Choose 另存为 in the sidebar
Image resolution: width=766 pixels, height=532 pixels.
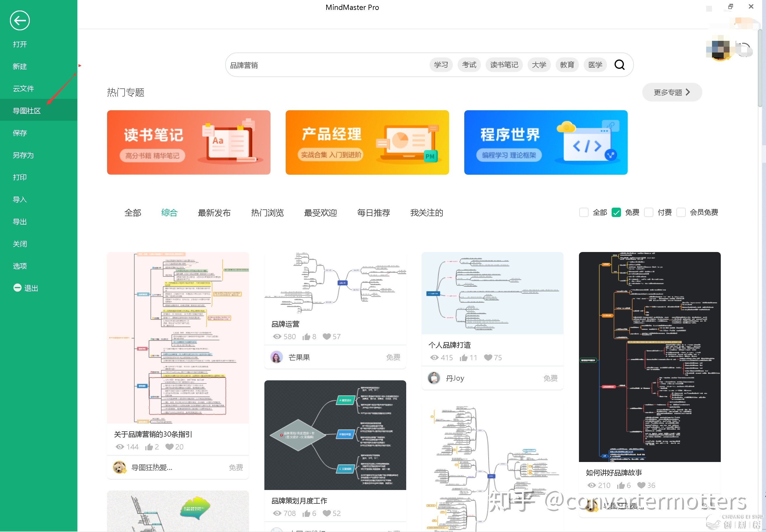pos(39,155)
